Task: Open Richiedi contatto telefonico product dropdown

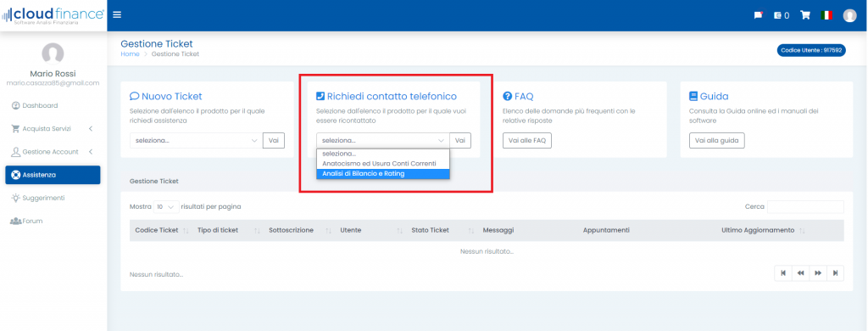Action: pyautogui.click(x=382, y=141)
